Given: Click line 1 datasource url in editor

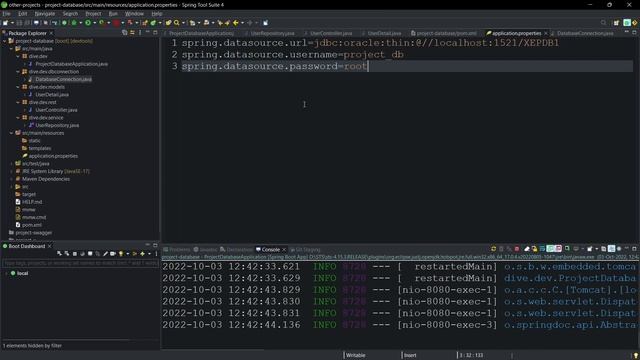Looking at the screenshot, I should click(370, 43).
